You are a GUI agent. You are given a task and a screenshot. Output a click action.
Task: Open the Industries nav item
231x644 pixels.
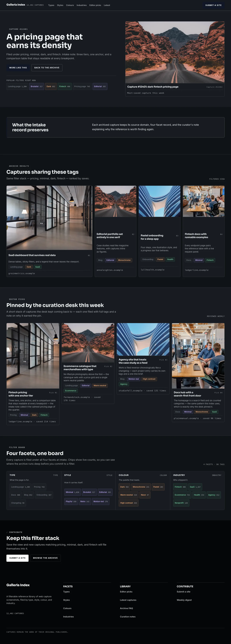click(x=81, y=5)
